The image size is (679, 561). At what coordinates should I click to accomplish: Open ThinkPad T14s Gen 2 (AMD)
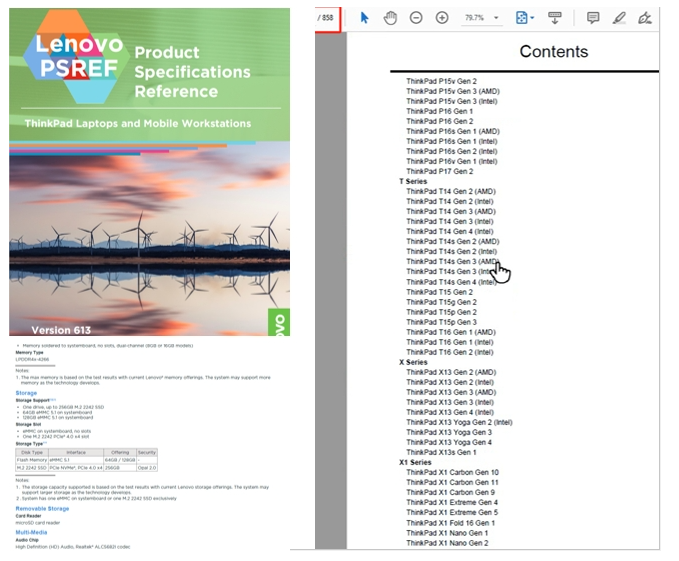click(x=453, y=241)
